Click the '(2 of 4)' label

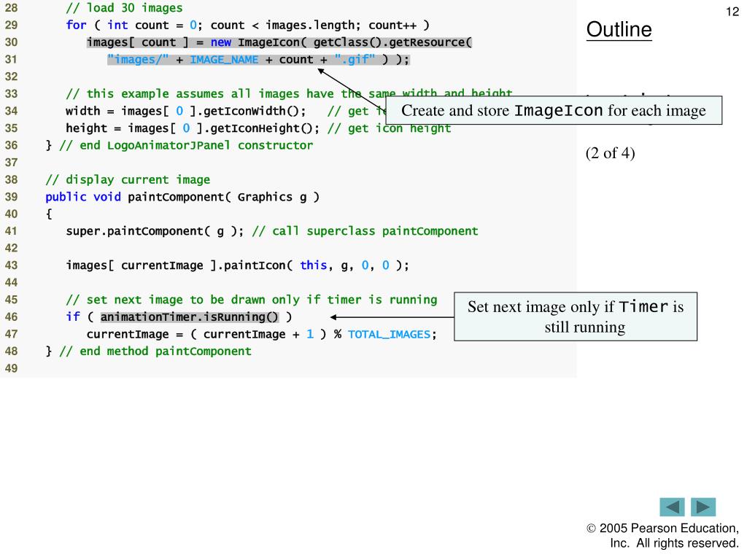coord(611,153)
